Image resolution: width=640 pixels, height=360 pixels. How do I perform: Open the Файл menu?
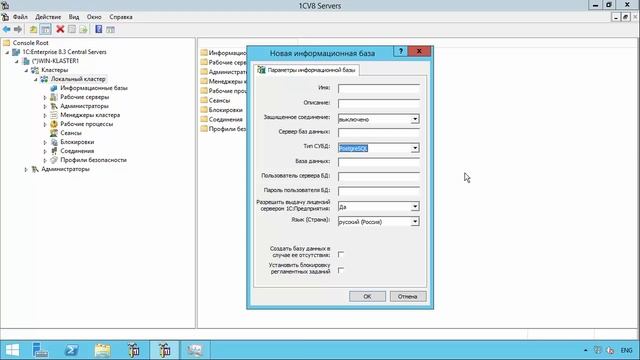tap(20, 17)
